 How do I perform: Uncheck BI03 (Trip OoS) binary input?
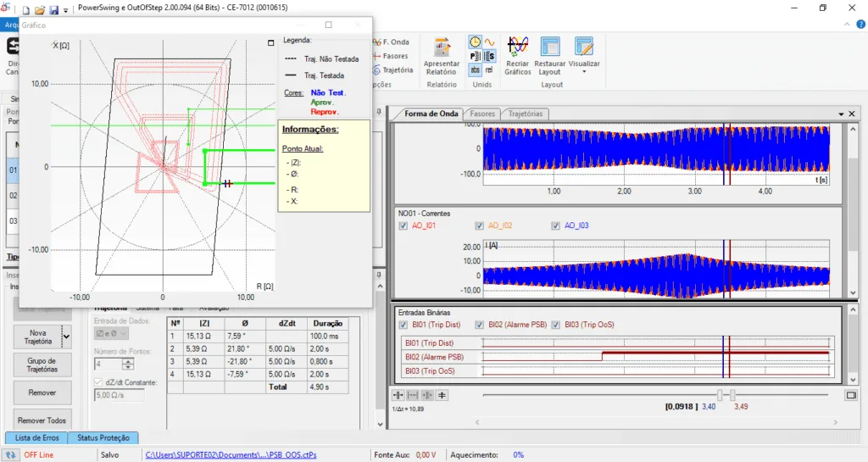[556, 325]
